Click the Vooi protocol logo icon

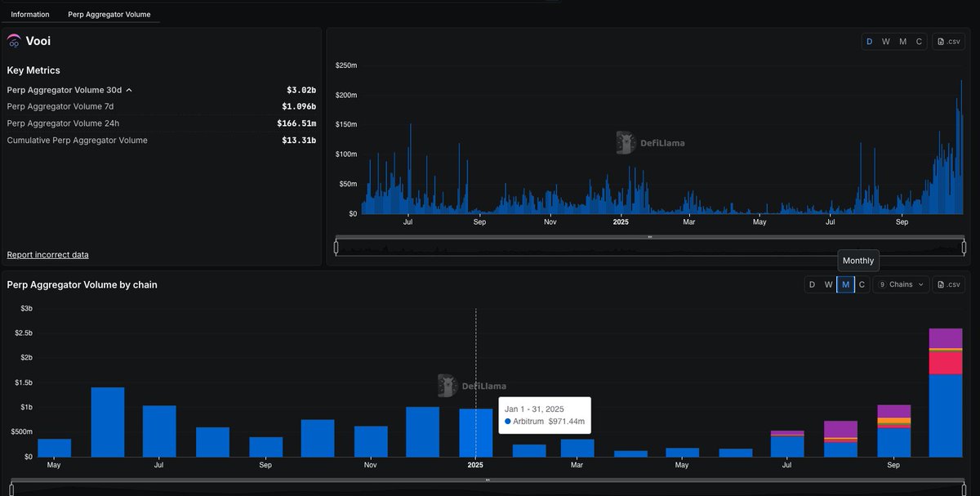click(x=14, y=41)
